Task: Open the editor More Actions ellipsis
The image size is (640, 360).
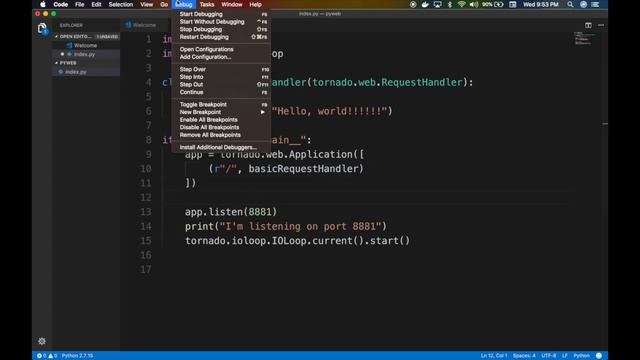Action: [601, 25]
